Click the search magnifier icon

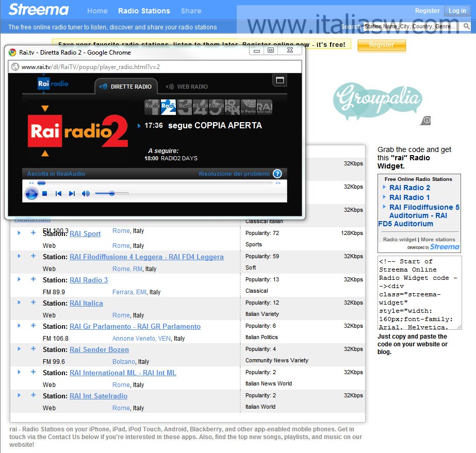pyautogui.click(x=466, y=26)
